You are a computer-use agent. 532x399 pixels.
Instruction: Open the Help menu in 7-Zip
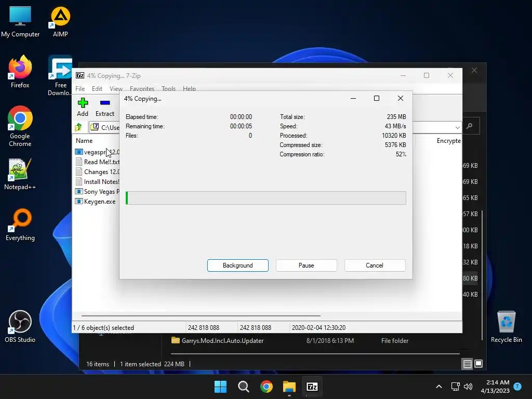pos(189,88)
